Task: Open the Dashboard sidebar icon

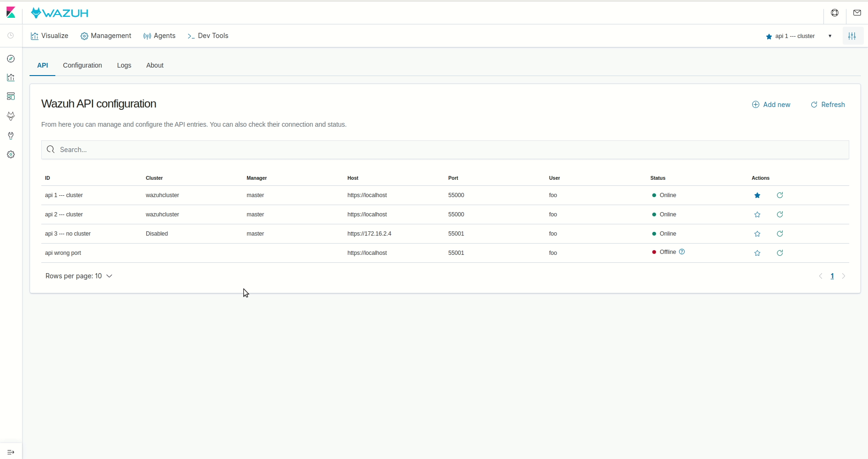Action: point(11,96)
